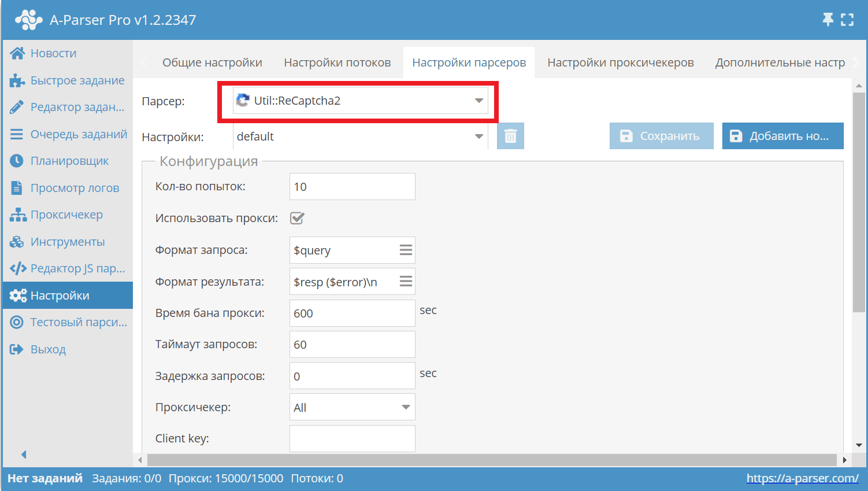Viewport: 868px width, 491px height.
Task: Click the Выход sign-out icon
Action: 17,349
